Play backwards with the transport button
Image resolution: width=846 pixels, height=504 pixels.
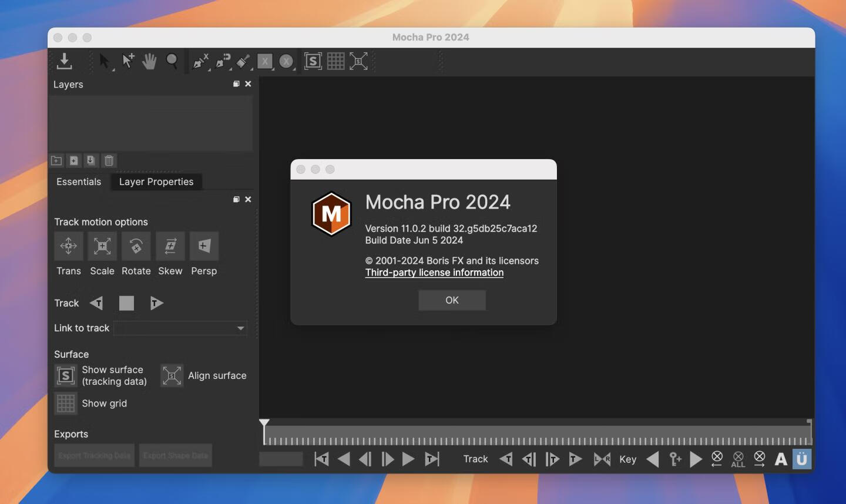pyautogui.click(x=344, y=459)
